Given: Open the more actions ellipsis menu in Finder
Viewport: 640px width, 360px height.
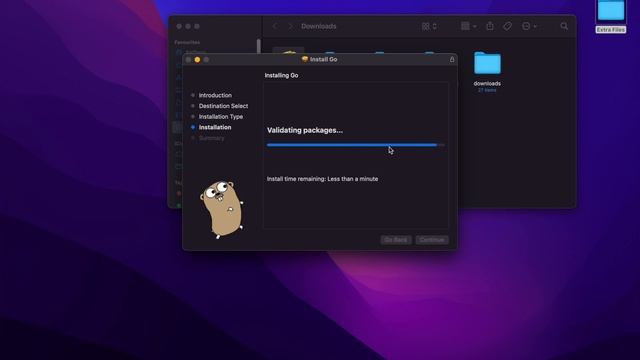Looking at the screenshot, I should [529, 26].
